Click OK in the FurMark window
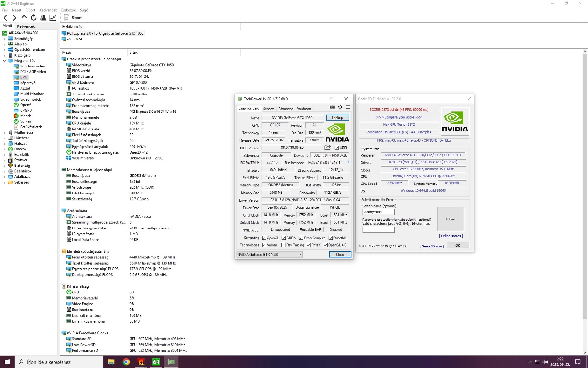 (458, 246)
